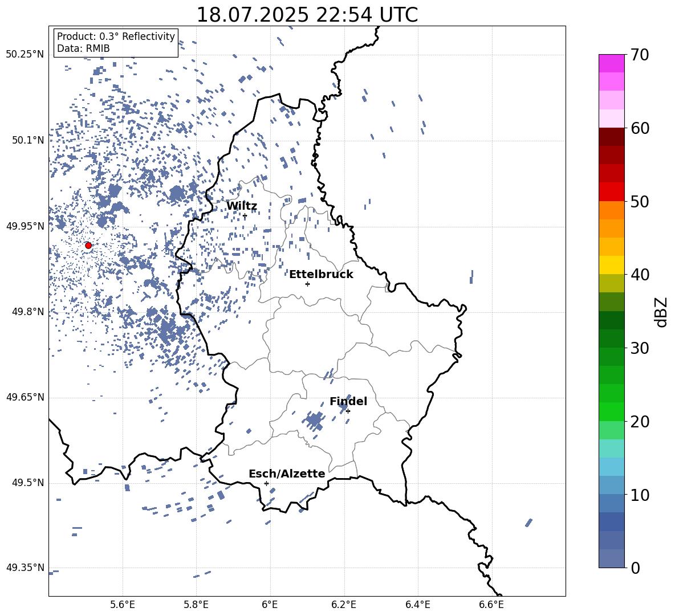Click 'Product: 0.3° Reflectivity' legend text
The image size is (675, 616).
pos(116,36)
